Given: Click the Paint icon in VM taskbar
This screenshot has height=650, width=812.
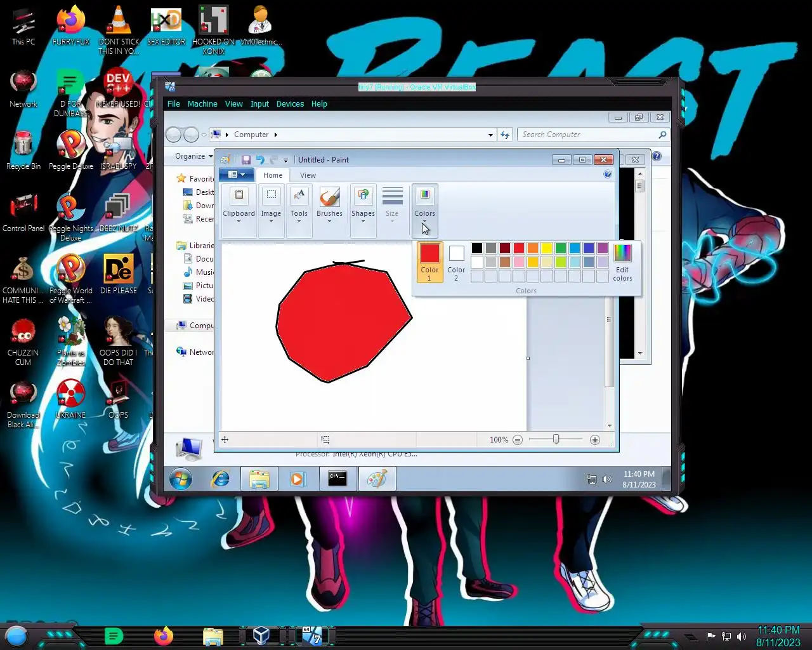Looking at the screenshot, I should [377, 479].
